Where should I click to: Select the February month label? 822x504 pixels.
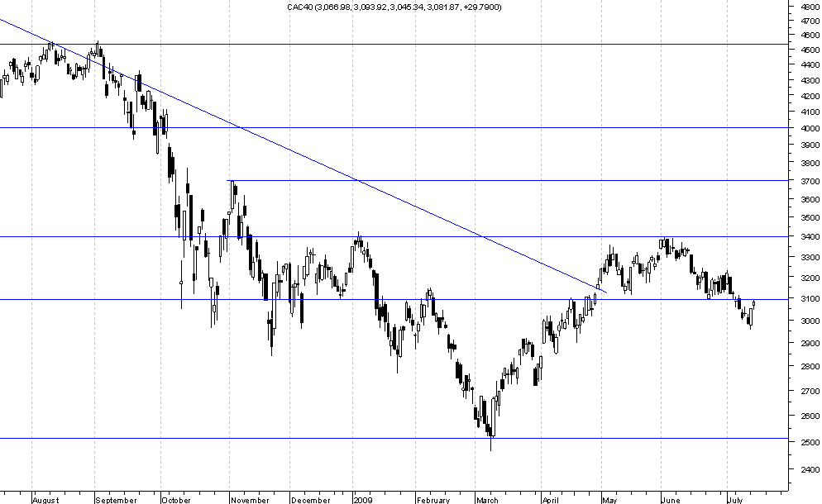[x=433, y=500]
